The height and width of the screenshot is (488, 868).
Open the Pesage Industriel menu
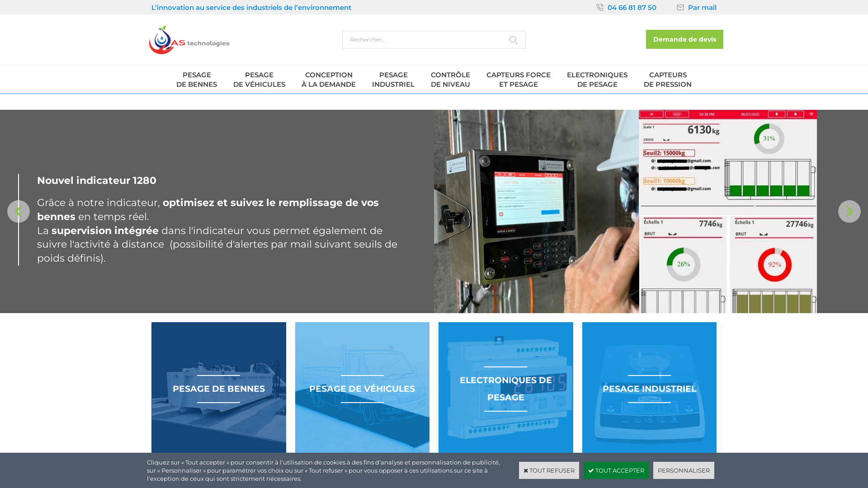pos(393,80)
